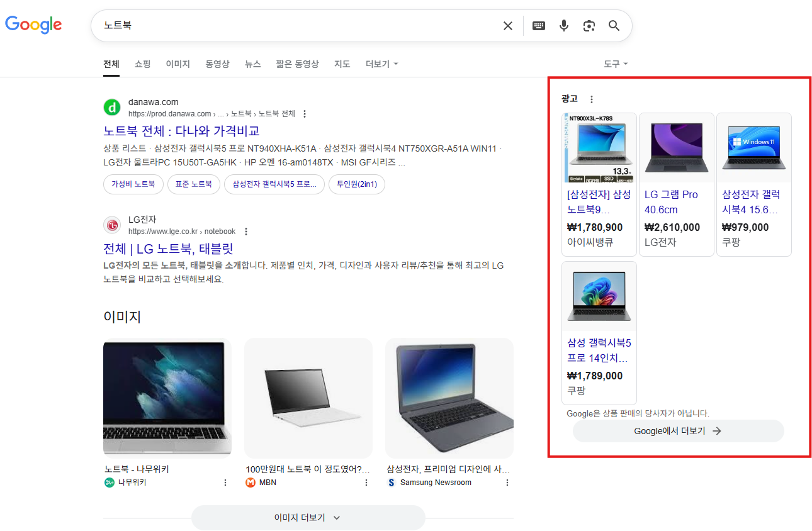812x531 pixels.
Task: Switch to the 짧은 동영상 tab
Action: pos(297,64)
